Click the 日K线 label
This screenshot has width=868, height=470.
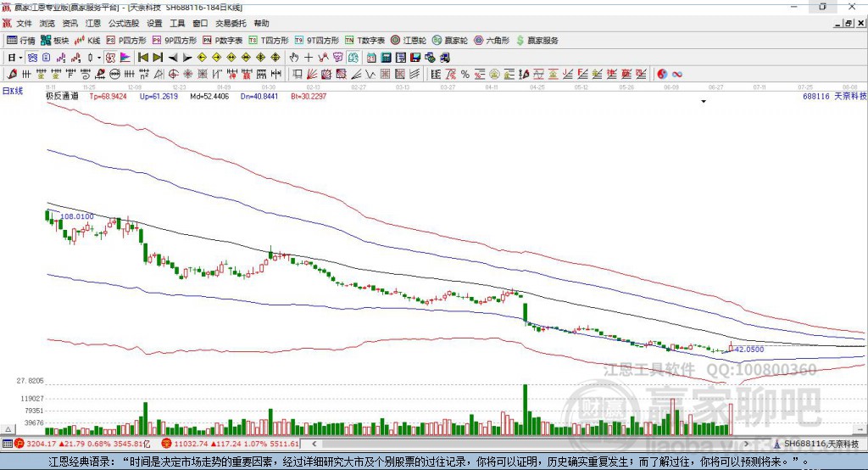tap(13, 91)
